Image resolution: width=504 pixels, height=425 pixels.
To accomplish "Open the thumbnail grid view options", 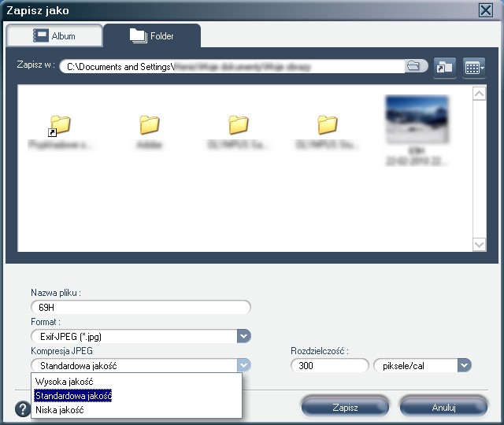I will [473, 67].
